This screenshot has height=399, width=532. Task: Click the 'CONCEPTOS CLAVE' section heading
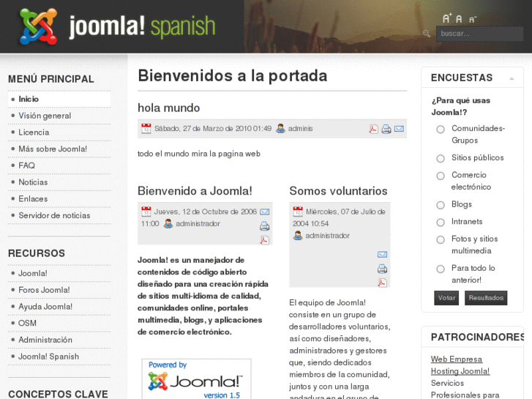click(58, 394)
